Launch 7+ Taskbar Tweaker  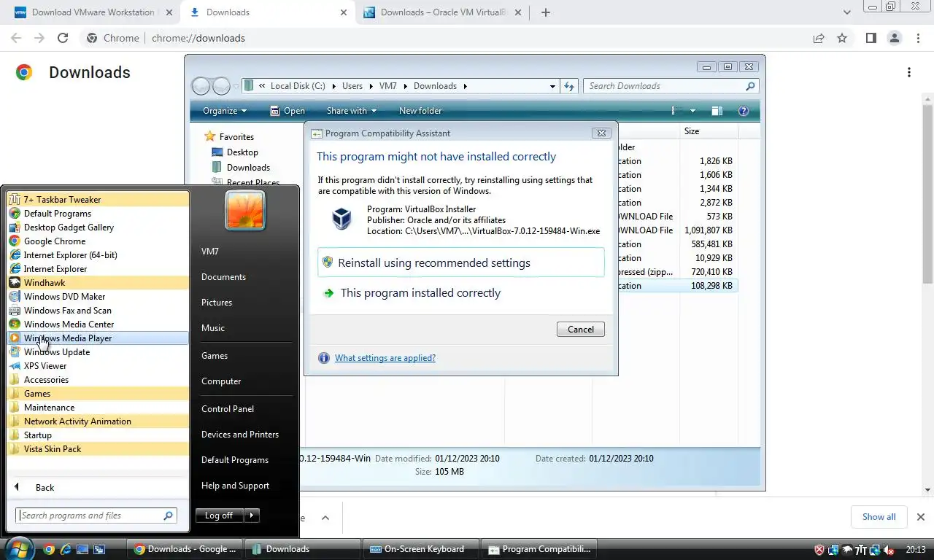coord(98,199)
